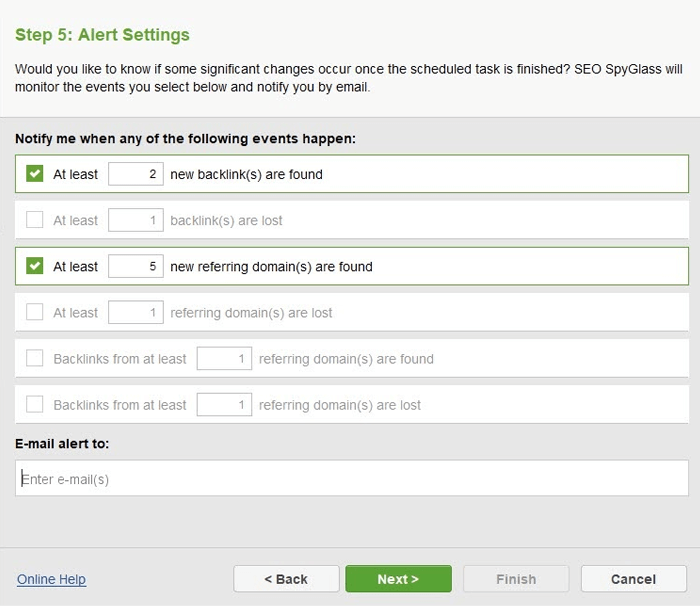Click the new referring domains count field
The image size is (700, 606).
(136, 266)
